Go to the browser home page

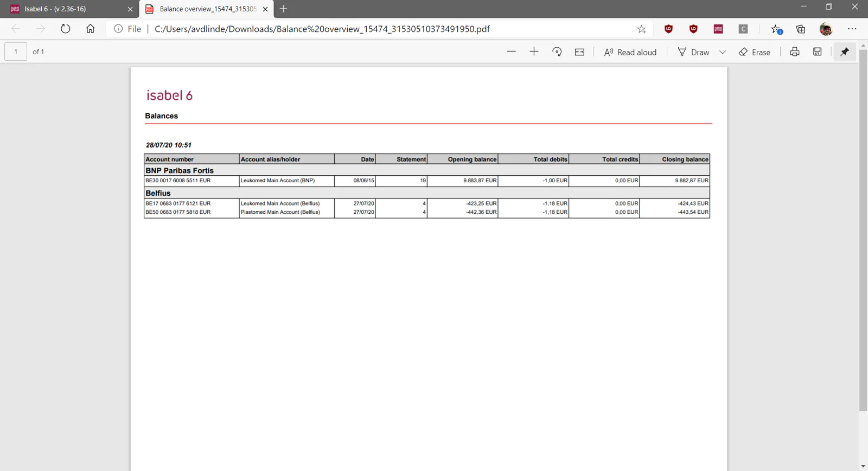91,29
